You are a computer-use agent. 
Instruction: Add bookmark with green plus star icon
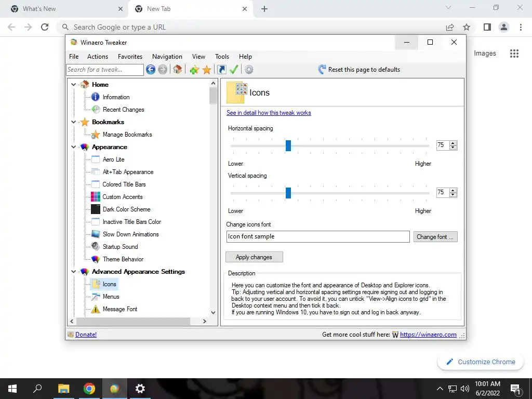[194, 70]
